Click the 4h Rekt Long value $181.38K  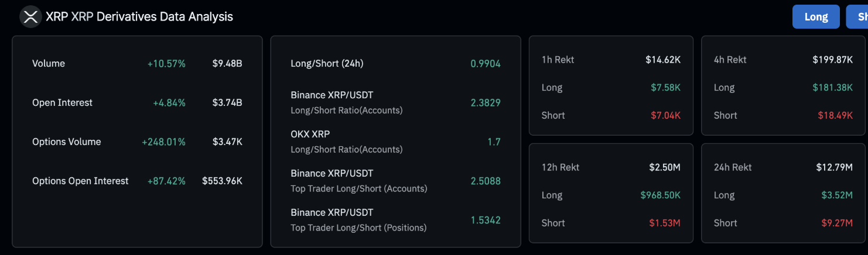point(832,87)
